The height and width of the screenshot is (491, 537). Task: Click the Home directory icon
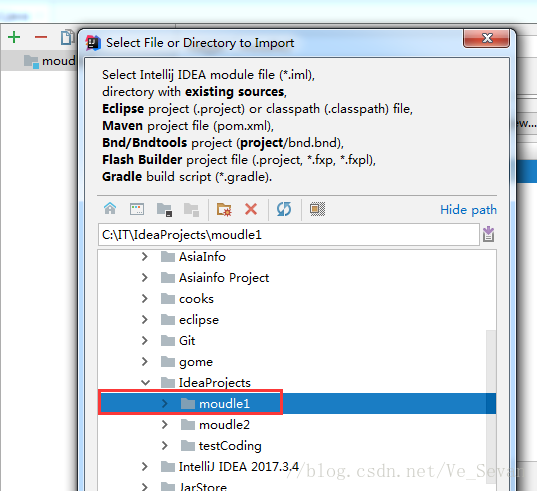click(110, 209)
